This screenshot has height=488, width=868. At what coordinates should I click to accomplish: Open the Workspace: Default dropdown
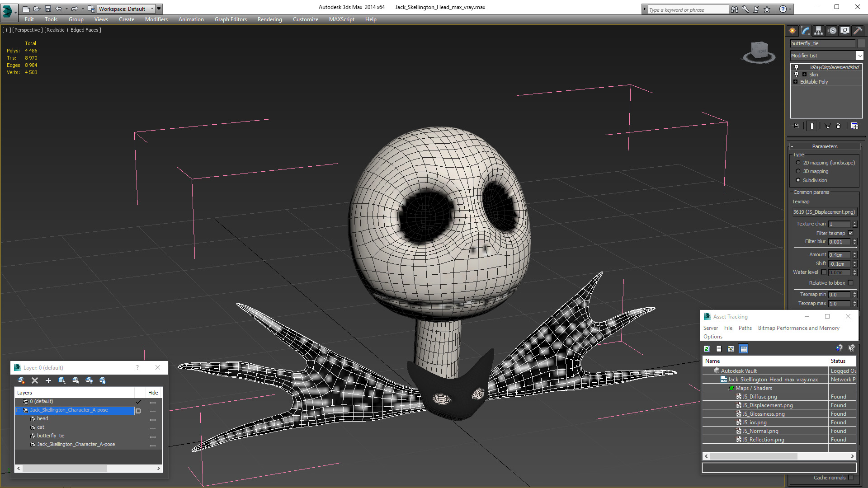[126, 9]
